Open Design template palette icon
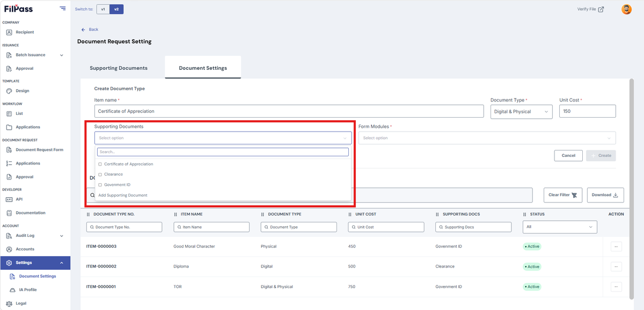Image resolution: width=644 pixels, height=310 pixels. [9, 91]
